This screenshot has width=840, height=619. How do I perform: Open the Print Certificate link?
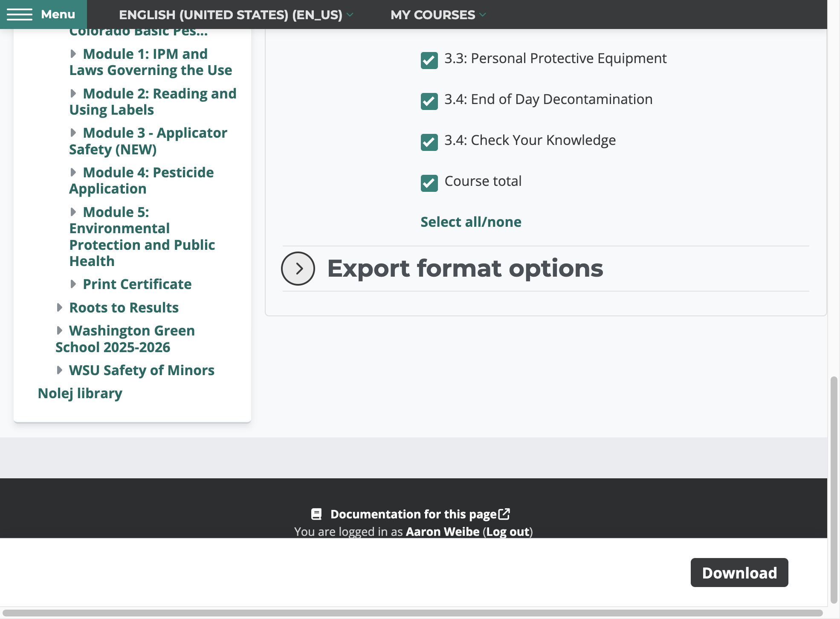point(137,284)
